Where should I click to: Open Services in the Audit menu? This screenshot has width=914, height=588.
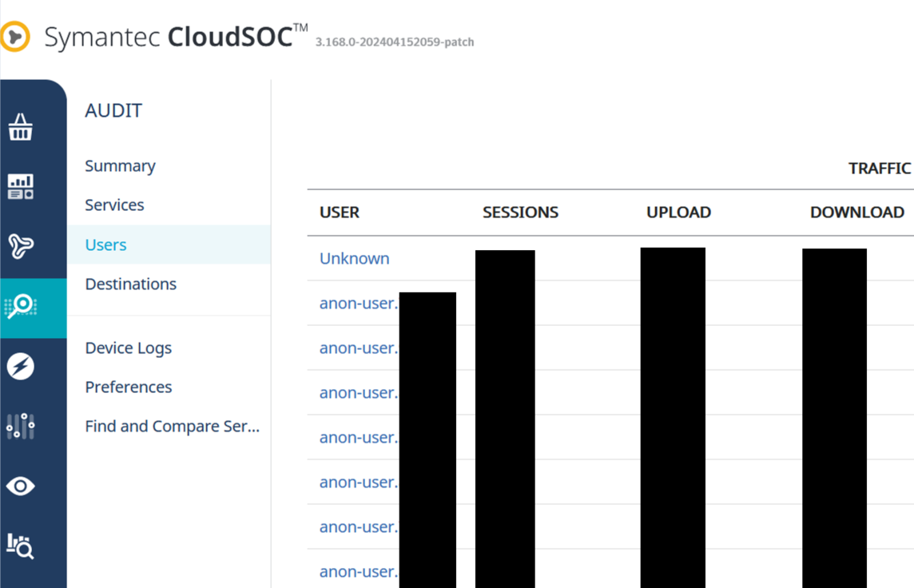click(114, 205)
